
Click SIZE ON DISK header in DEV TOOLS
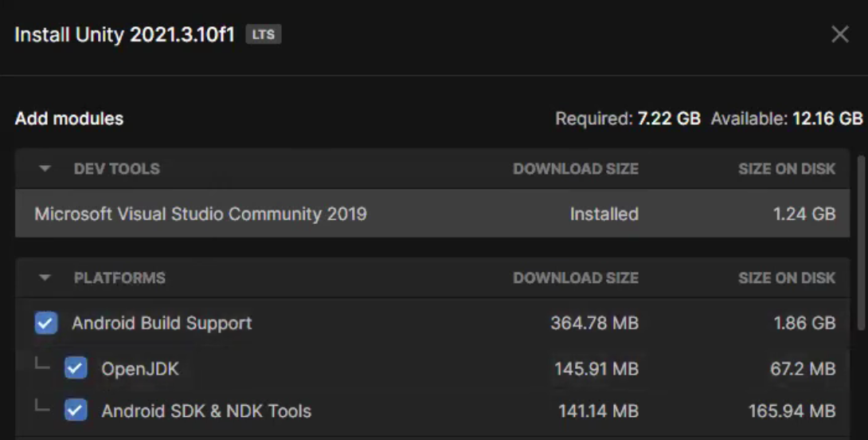pos(787,168)
